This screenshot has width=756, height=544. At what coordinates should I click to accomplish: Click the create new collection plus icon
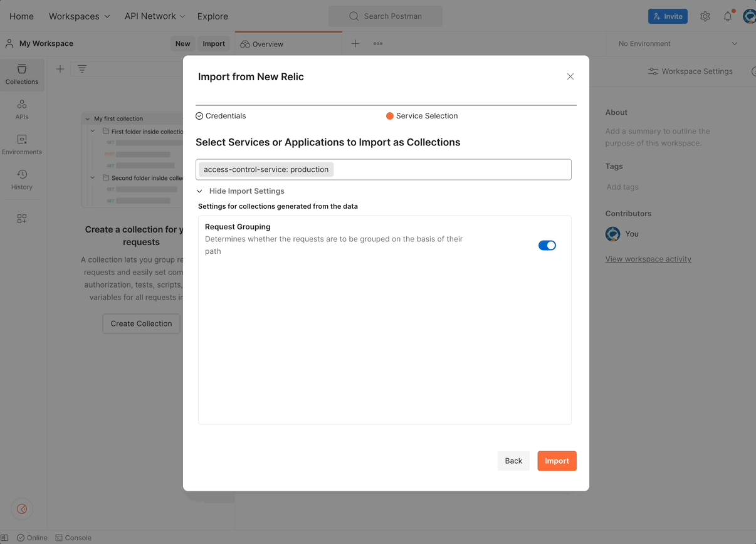pyautogui.click(x=60, y=69)
